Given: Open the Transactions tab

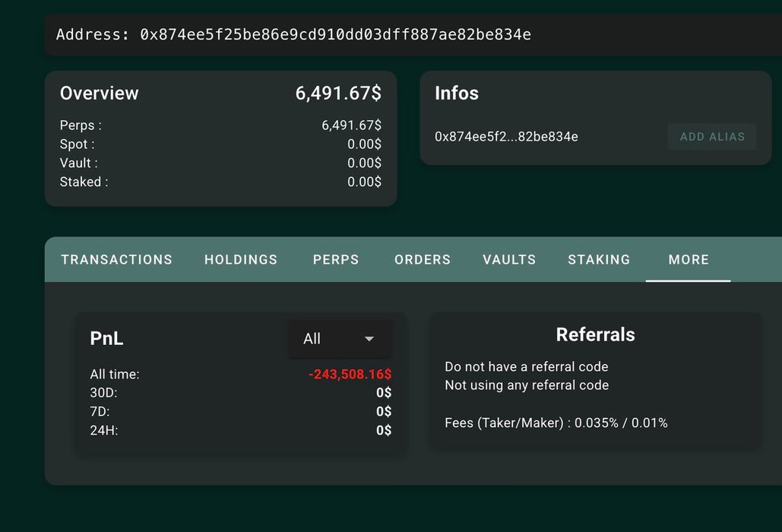Looking at the screenshot, I should click(x=116, y=260).
